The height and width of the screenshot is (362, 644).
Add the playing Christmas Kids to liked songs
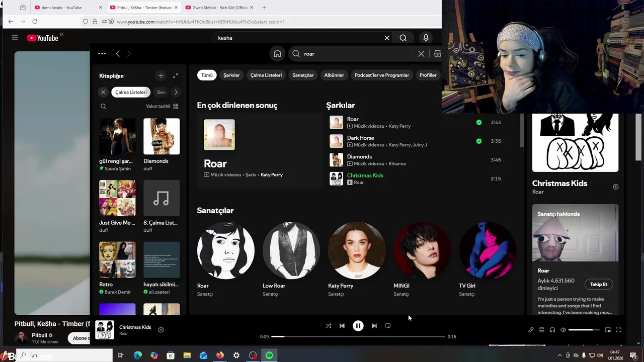(161, 330)
